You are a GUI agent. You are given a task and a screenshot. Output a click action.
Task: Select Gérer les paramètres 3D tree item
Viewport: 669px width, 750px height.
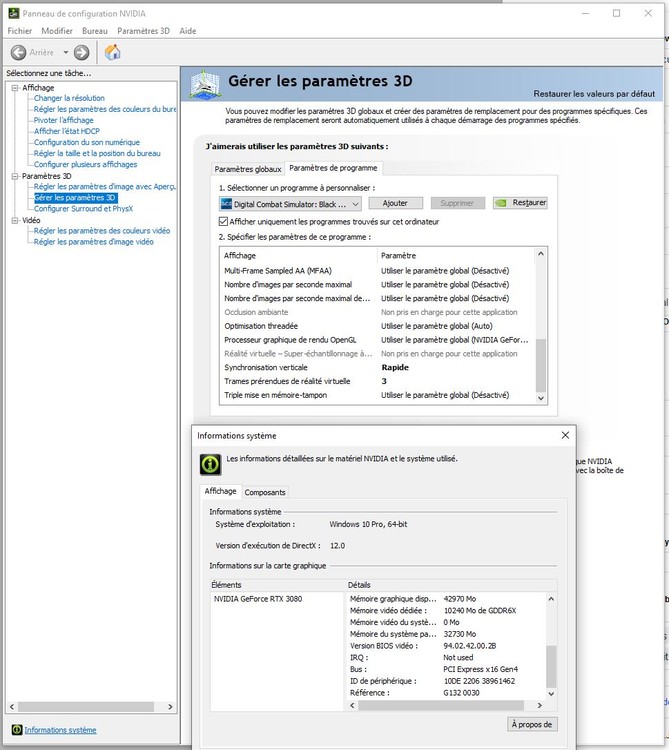[x=75, y=198]
